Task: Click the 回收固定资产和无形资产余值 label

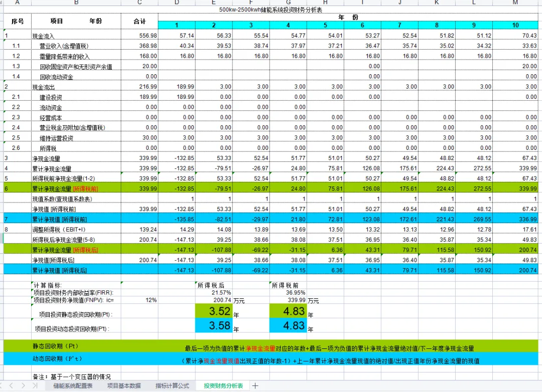Action: pyautogui.click(x=76, y=67)
